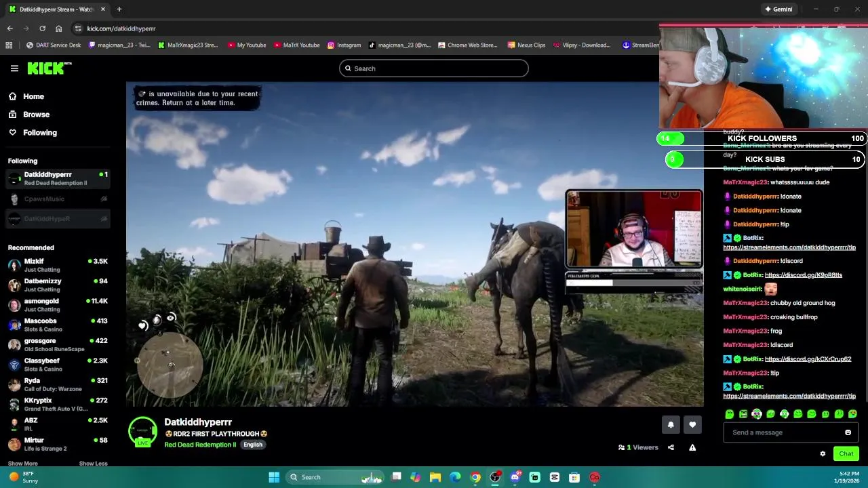The height and width of the screenshot is (488, 868).
Task: Toggle follow heart for this channel
Action: [x=692, y=425]
